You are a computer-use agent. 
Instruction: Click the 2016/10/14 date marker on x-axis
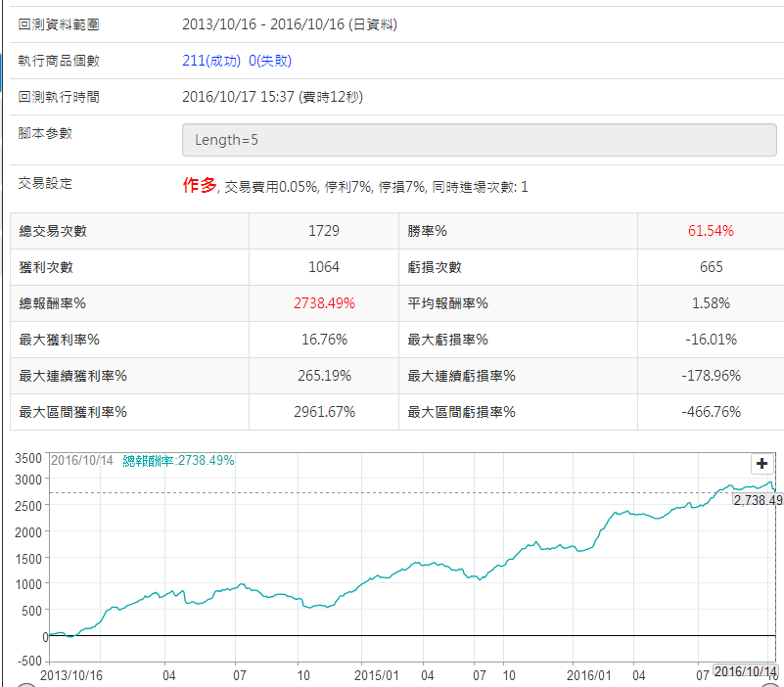click(x=746, y=671)
